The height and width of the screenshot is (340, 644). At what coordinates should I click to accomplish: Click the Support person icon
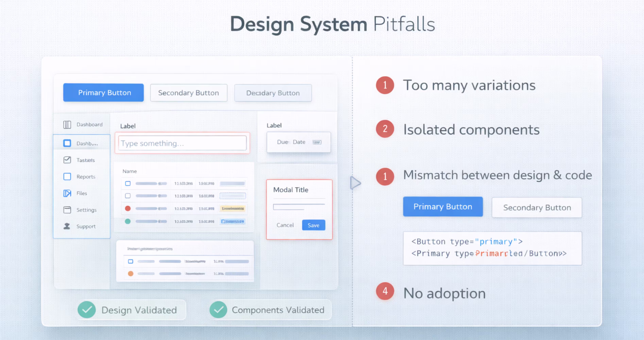tap(67, 226)
